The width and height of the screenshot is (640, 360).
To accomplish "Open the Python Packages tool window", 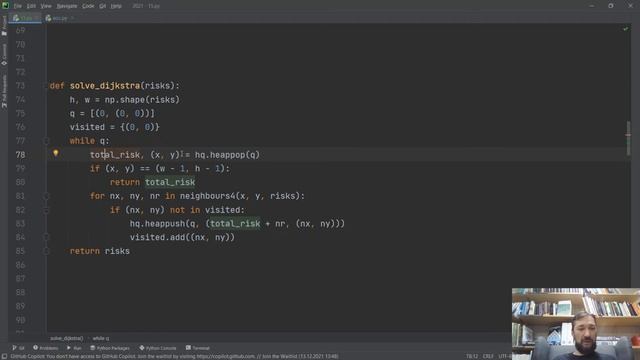I will 109,348.
